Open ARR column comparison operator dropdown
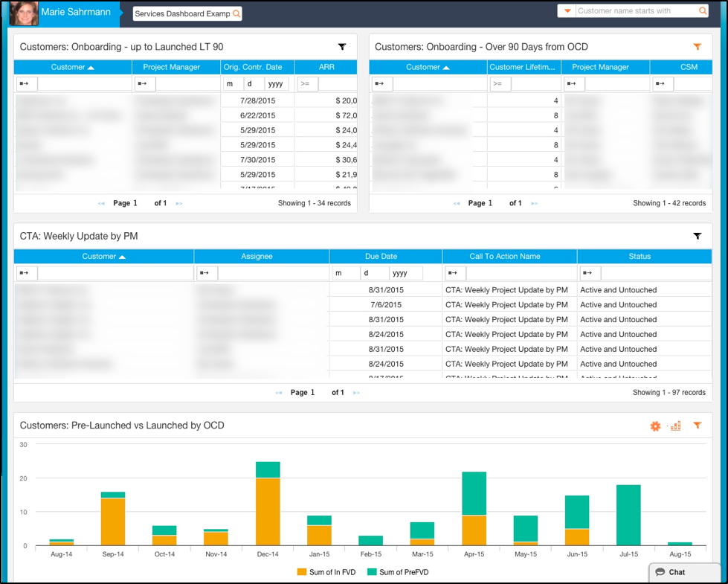 [305, 84]
